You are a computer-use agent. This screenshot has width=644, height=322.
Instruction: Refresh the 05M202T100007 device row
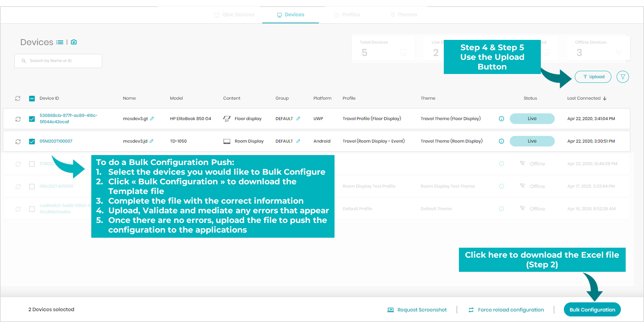(x=18, y=142)
